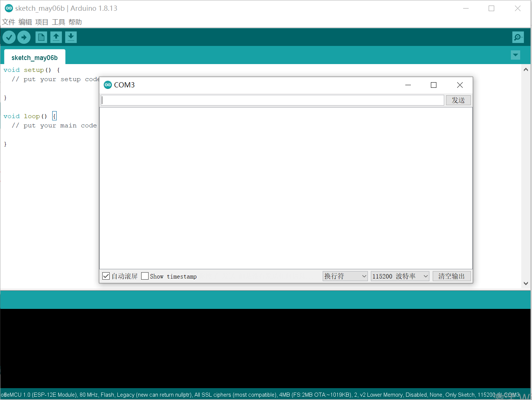
Task: Select the sketch_may06b tab
Action: (35, 57)
